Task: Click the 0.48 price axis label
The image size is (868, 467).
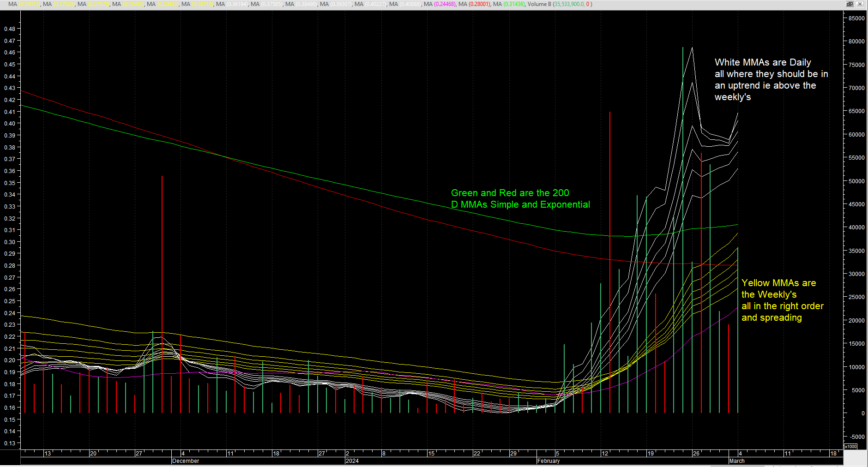Action: [x=10, y=29]
